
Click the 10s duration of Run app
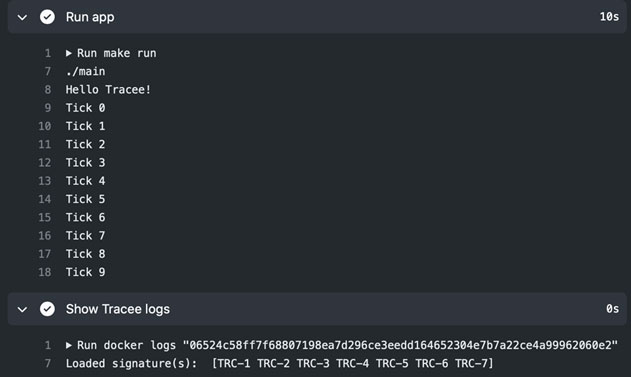pyautogui.click(x=609, y=16)
